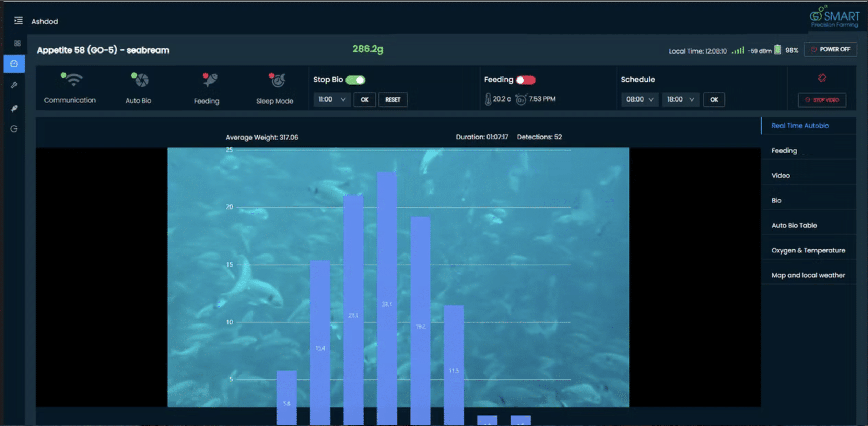
Task: Click the Auto Bio shutter icon
Action: [141, 81]
